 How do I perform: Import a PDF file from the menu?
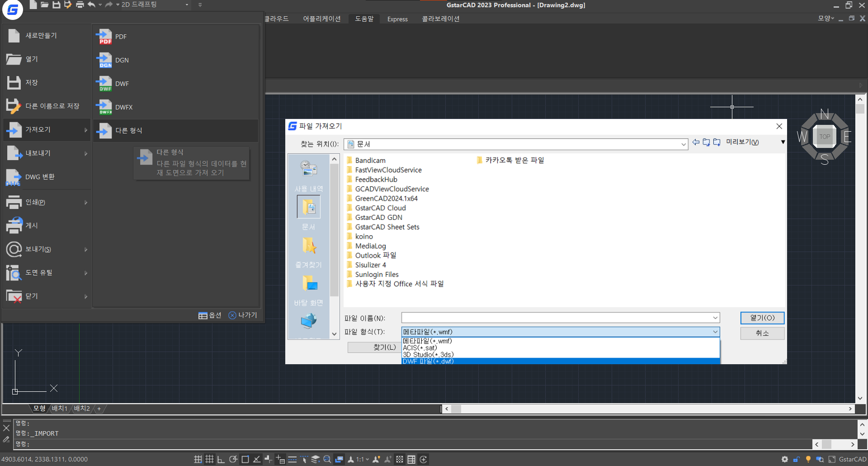point(175,37)
